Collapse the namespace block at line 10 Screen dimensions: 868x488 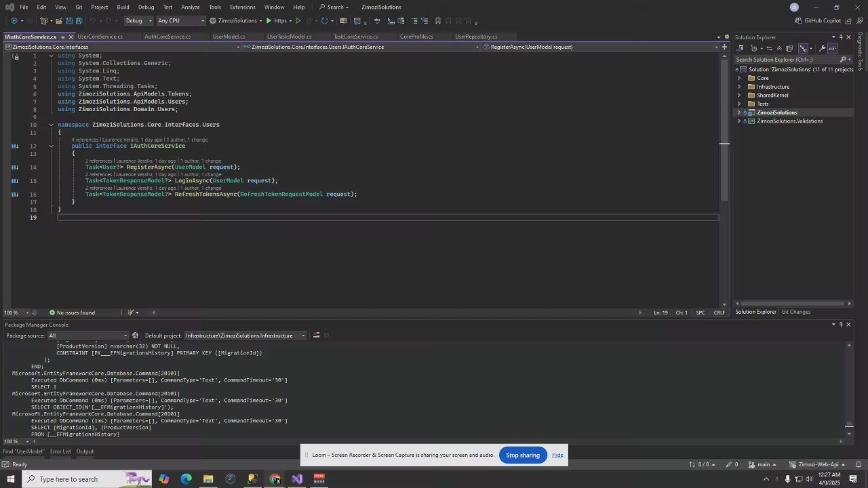click(x=51, y=125)
